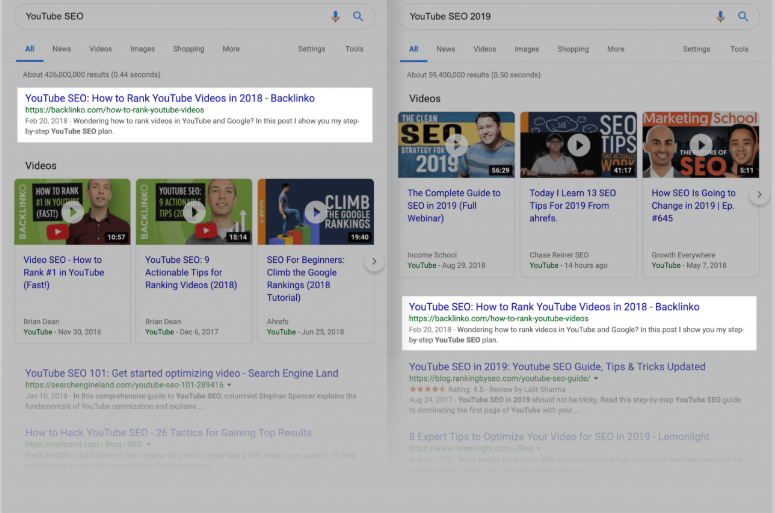775x513 pixels.
Task: Expand dropdown arrow beside lemonlight.com URL
Action: pyautogui.click(x=539, y=449)
